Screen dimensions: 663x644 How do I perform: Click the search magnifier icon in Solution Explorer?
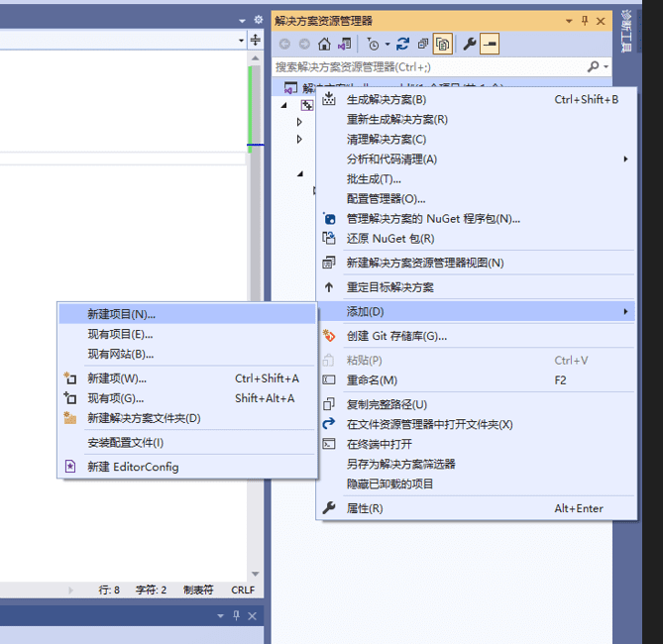(x=594, y=66)
